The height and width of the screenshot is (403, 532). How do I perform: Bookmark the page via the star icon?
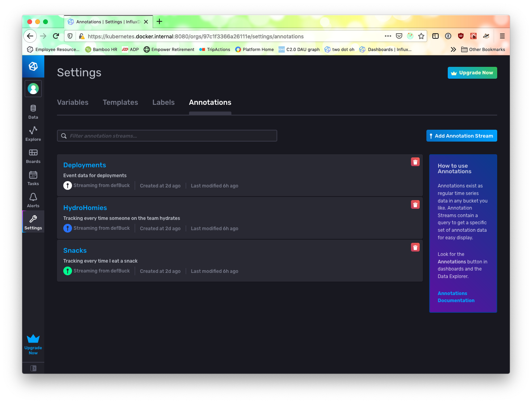(x=421, y=36)
